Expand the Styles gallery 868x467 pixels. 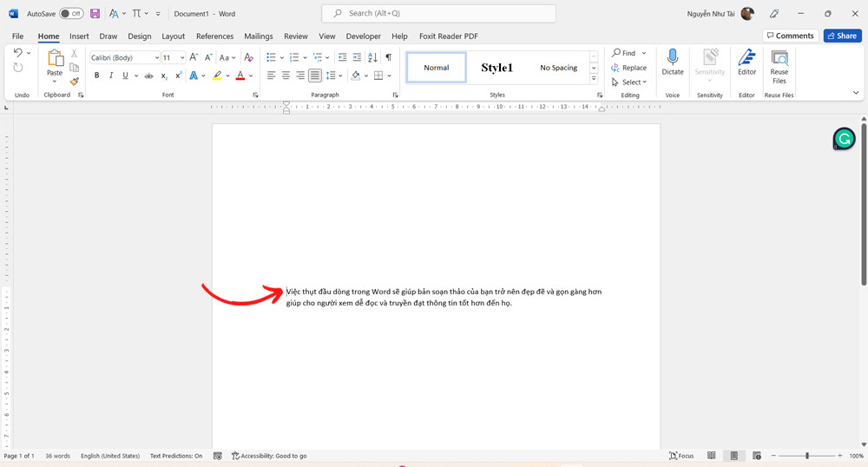click(594, 79)
